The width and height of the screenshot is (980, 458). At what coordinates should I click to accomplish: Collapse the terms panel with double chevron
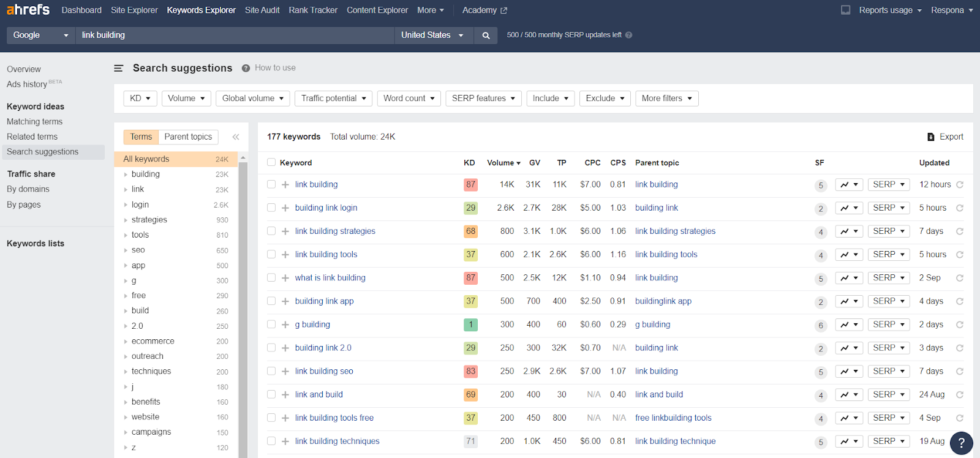236,137
